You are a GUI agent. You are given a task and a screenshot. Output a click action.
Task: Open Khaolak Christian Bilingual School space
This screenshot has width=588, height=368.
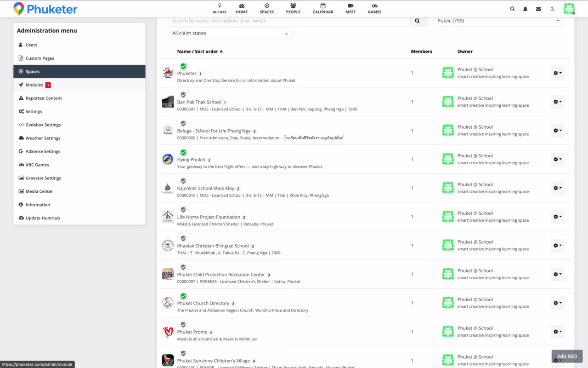click(213, 246)
